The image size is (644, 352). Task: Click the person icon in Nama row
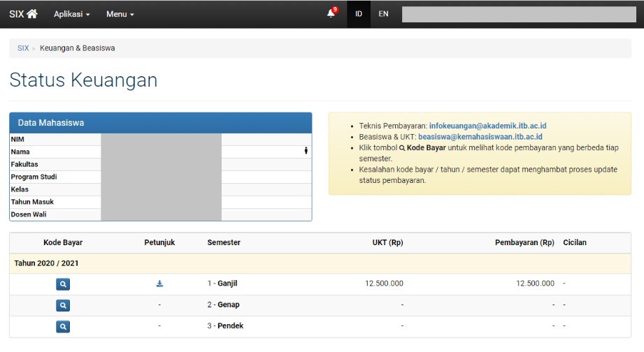coord(306,151)
